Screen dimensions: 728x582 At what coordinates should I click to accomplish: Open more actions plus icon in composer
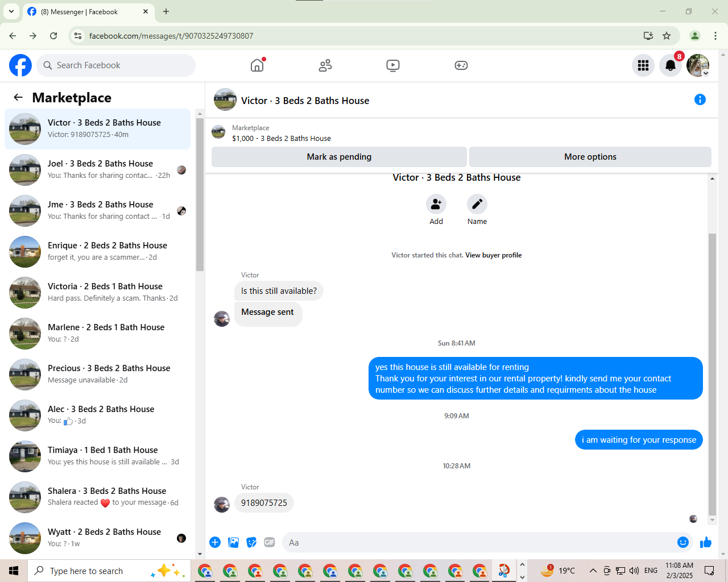pos(215,542)
